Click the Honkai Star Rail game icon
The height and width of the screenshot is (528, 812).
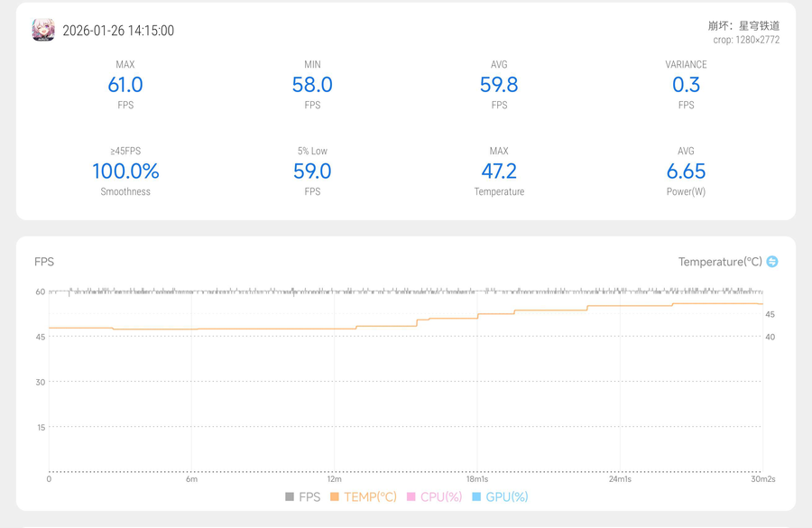[43, 30]
